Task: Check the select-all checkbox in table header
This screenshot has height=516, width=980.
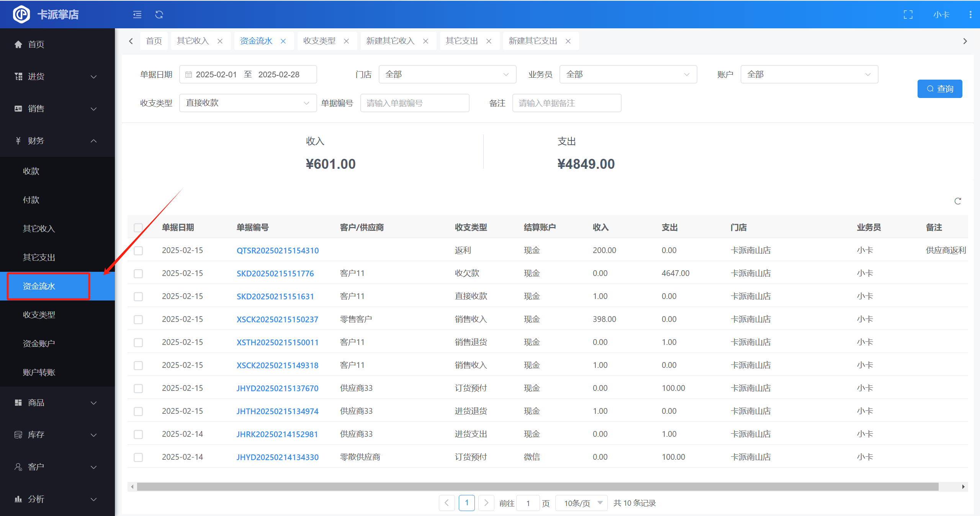Action: (138, 228)
